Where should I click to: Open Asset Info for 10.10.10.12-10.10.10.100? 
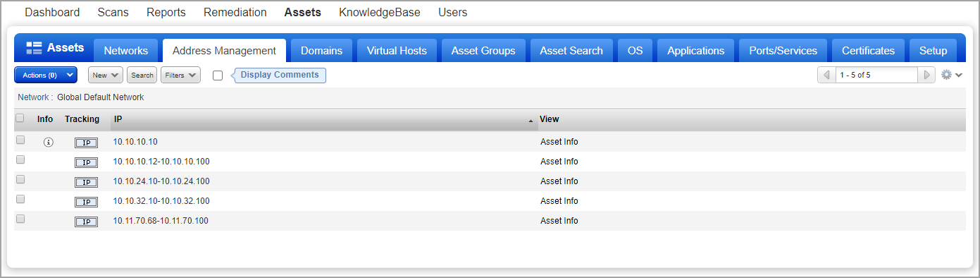click(559, 162)
